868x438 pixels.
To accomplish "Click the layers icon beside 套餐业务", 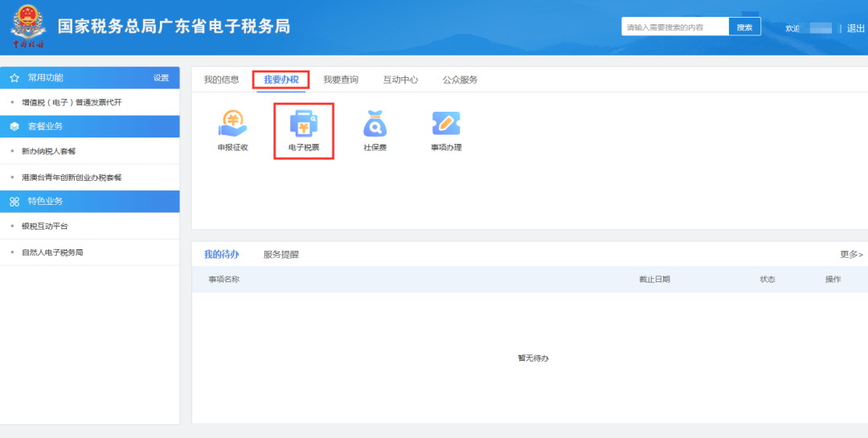I will [x=14, y=127].
